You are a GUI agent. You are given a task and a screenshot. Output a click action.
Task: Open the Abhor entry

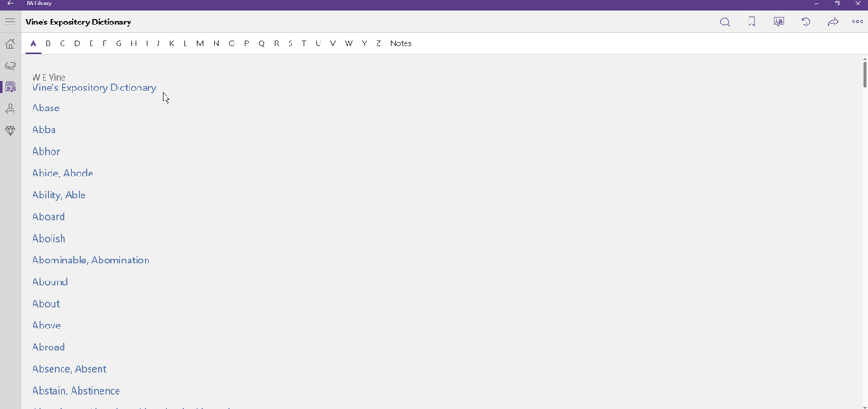click(46, 151)
